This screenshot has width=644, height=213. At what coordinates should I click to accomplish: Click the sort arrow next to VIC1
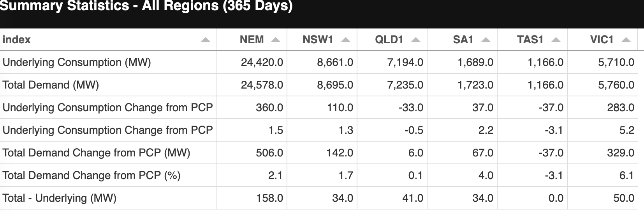[626, 40]
